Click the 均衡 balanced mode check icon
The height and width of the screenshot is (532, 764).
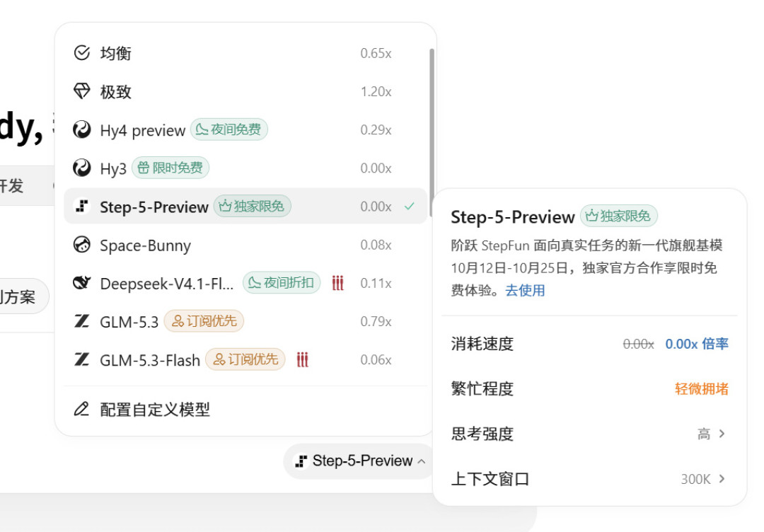(x=81, y=52)
